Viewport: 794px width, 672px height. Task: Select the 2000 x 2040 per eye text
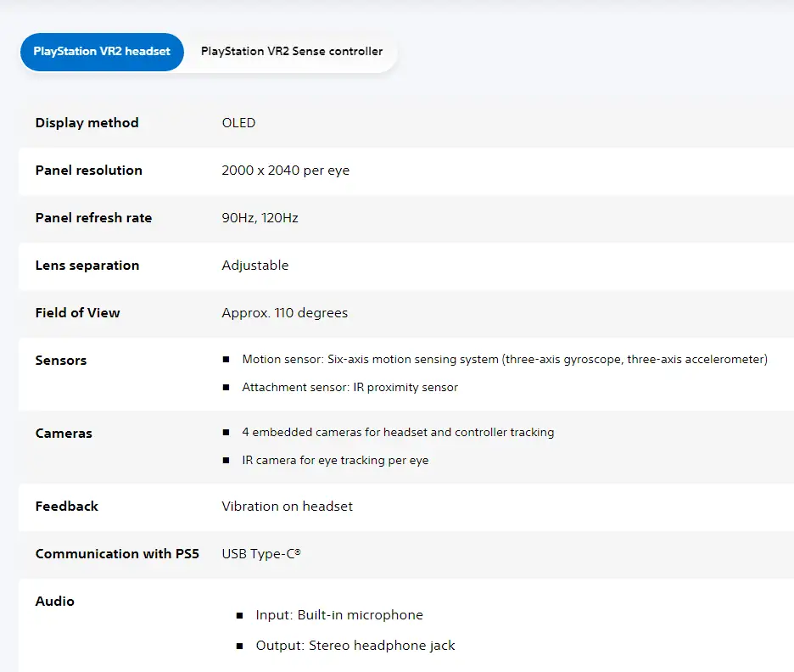point(285,171)
